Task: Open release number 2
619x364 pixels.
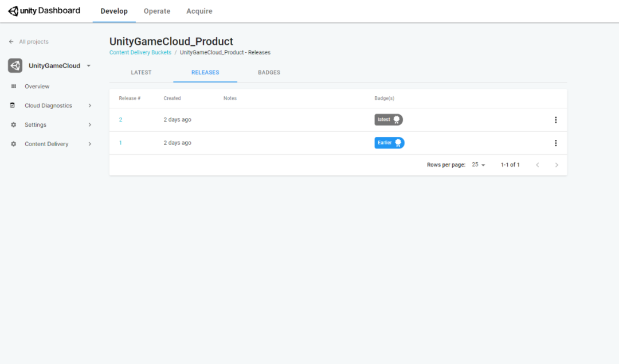Action: pos(121,120)
